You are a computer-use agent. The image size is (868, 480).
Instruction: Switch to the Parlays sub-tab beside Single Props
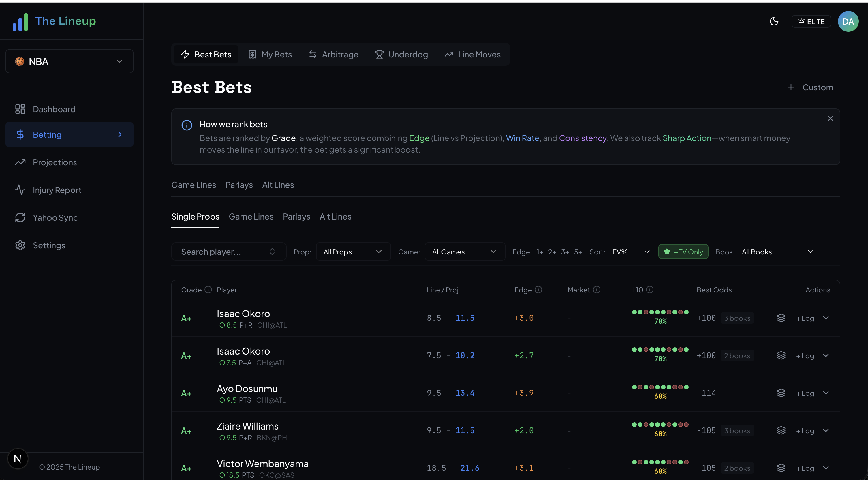click(x=296, y=216)
